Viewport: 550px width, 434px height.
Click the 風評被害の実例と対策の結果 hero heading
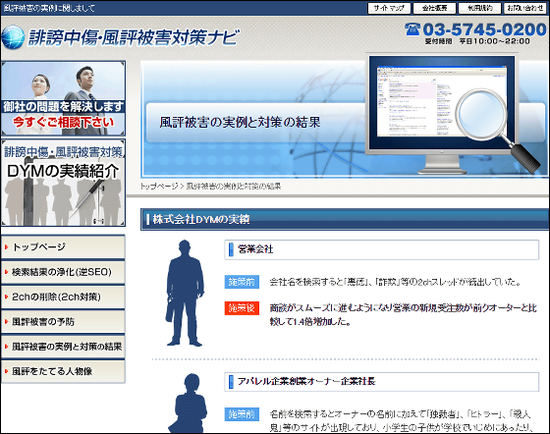point(240,122)
